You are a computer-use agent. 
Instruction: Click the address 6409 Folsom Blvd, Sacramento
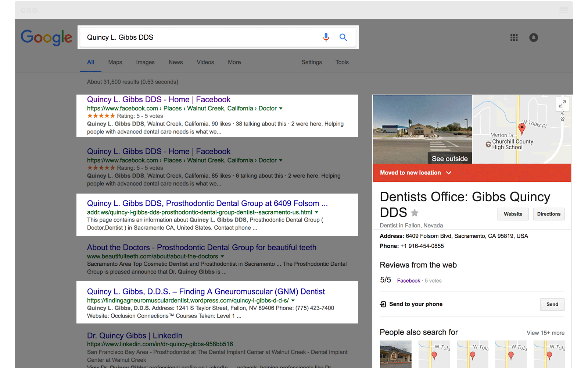(x=467, y=236)
